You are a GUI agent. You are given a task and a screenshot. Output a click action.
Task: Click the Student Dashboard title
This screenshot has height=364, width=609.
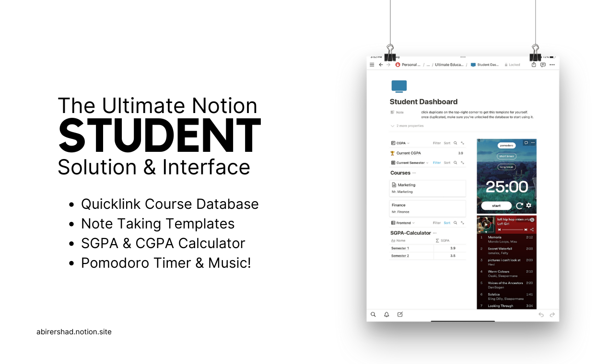pos(423,102)
